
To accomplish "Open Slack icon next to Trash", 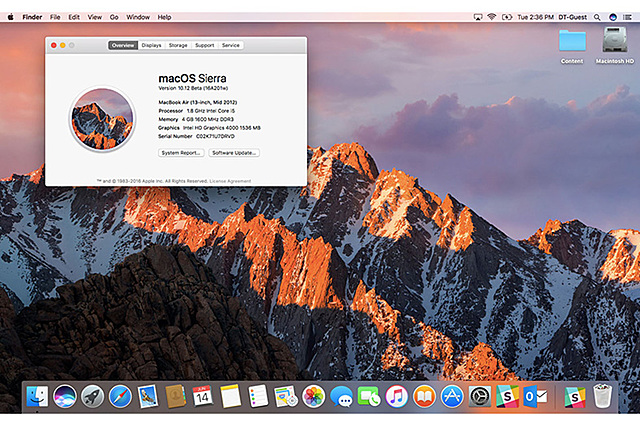I will click(x=575, y=396).
